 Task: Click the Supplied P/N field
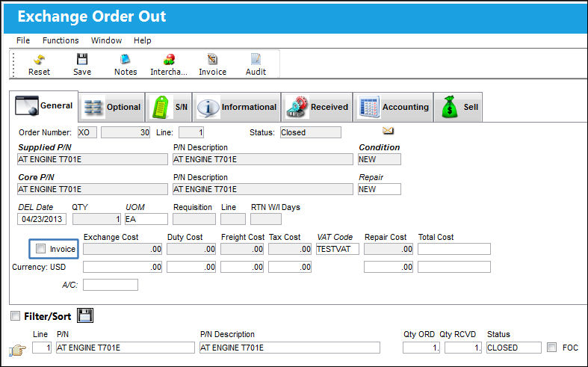point(93,159)
